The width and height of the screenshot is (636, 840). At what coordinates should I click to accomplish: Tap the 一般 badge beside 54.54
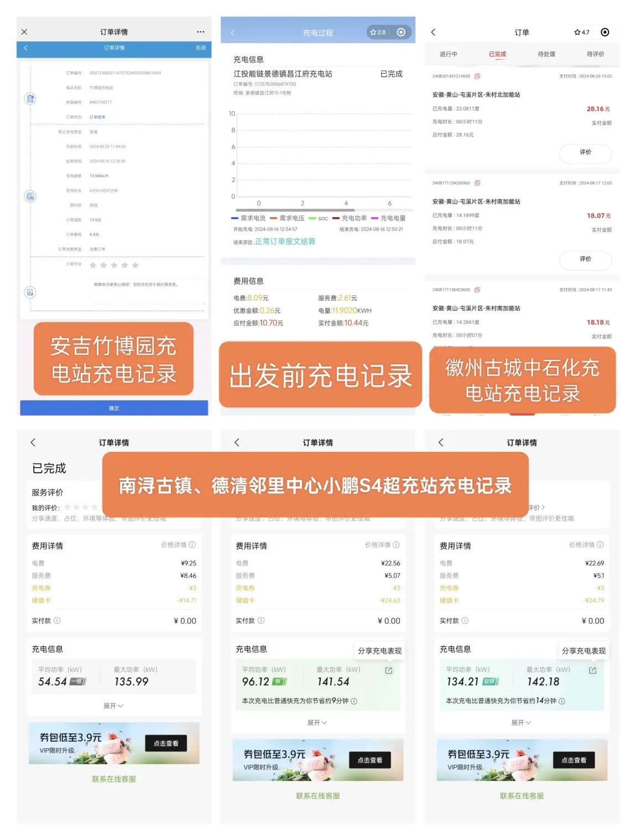tap(78, 682)
